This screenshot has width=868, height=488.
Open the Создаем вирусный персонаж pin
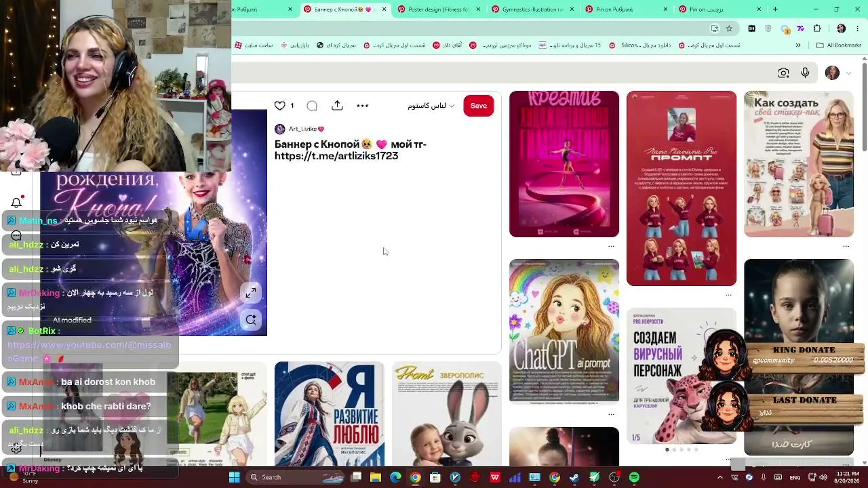[682, 376]
